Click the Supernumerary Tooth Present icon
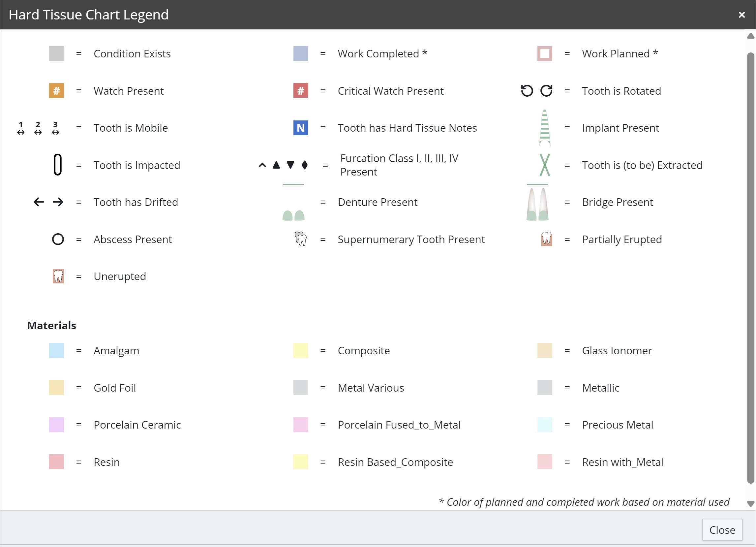Image resolution: width=756 pixels, height=547 pixels. point(301,239)
